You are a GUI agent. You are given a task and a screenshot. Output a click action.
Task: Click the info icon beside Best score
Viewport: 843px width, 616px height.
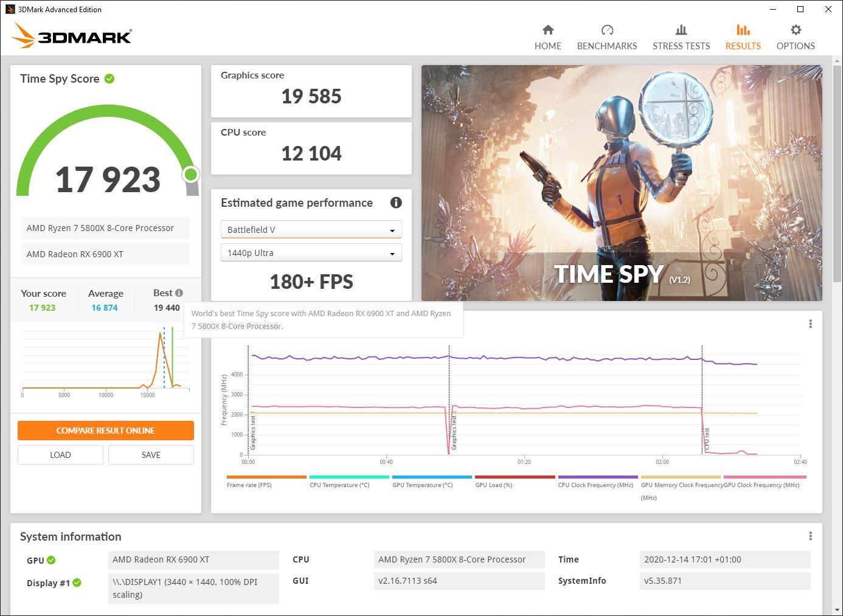179,293
